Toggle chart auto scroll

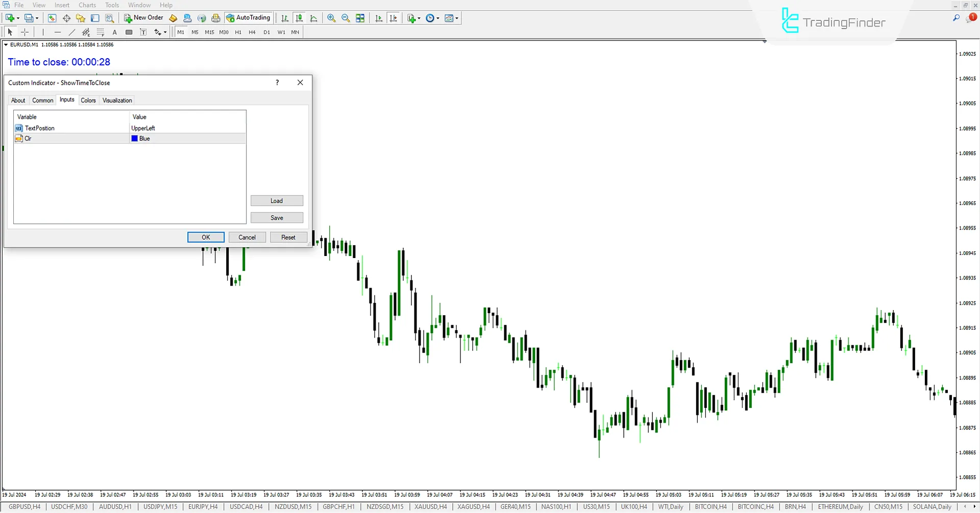click(379, 18)
